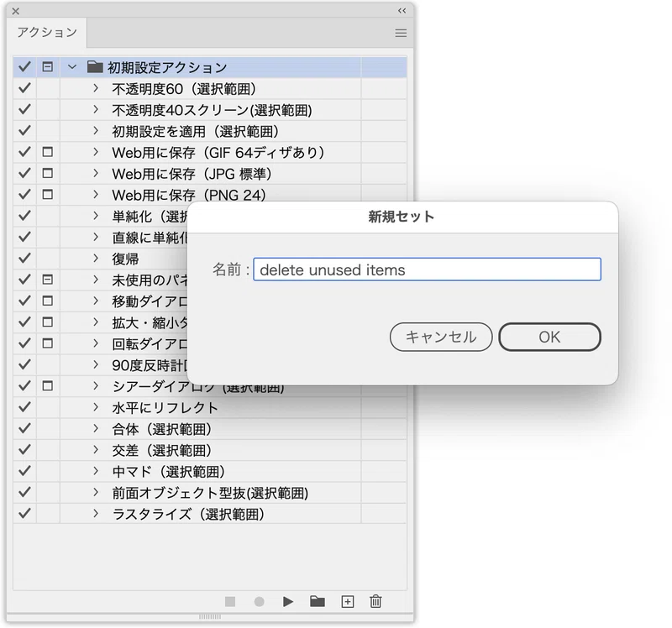672x628 pixels.
Task: Create new set with folder icon
Action: pos(318,601)
